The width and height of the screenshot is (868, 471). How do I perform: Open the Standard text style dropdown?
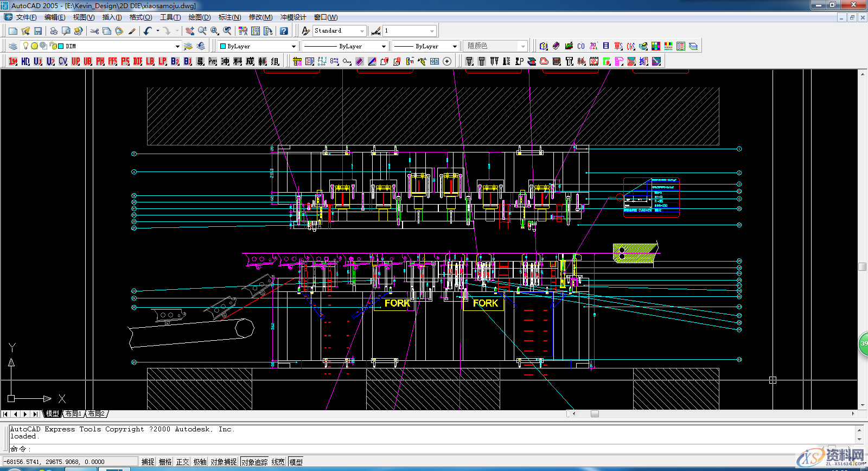pos(362,31)
